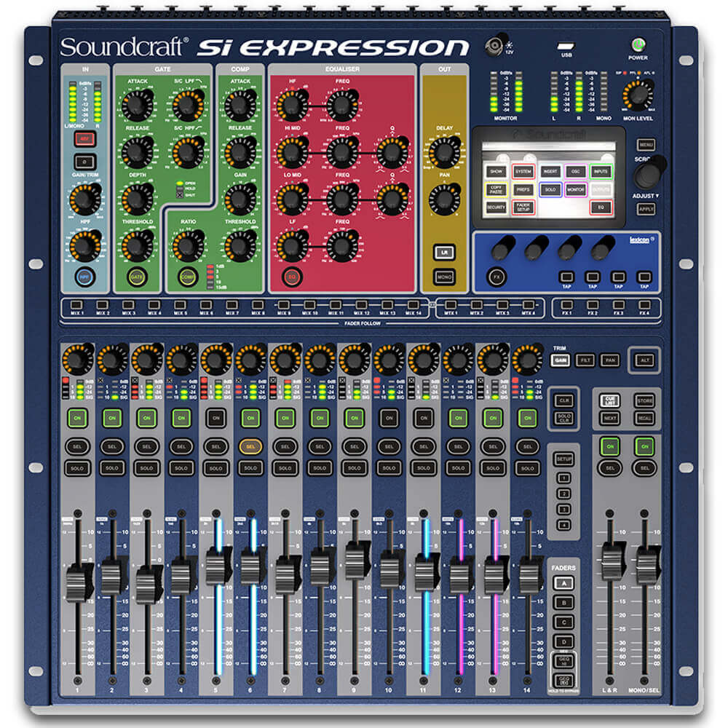The image size is (728, 728).
Task: Click the channel 14 SOLO button
Action: (x=527, y=468)
